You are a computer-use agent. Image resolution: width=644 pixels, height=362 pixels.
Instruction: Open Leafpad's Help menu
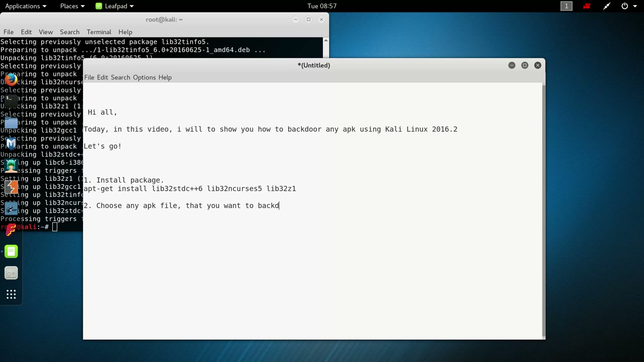[x=165, y=77]
